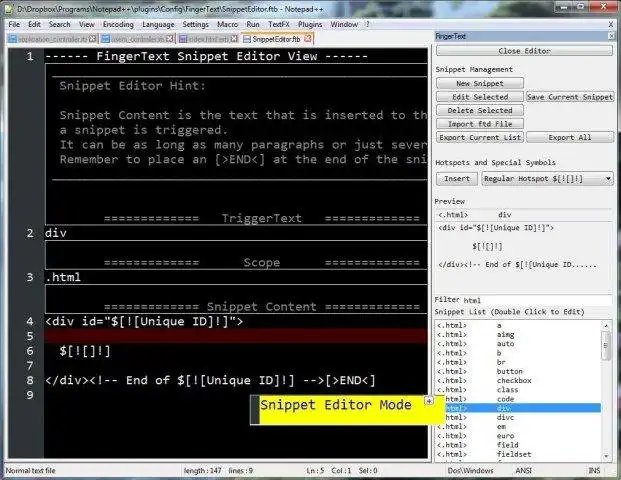Open the View menu
Viewport: 621px width, 480px height.
[86, 24]
